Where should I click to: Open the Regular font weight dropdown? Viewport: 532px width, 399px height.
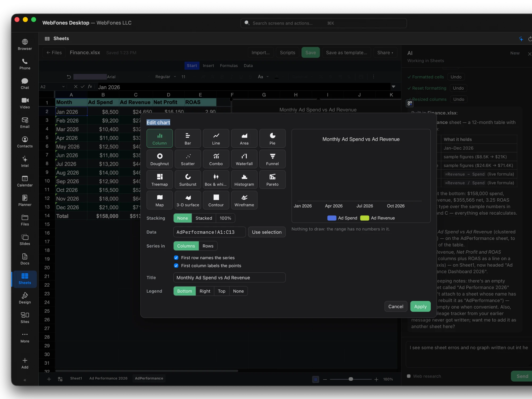pyautogui.click(x=165, y=77)
